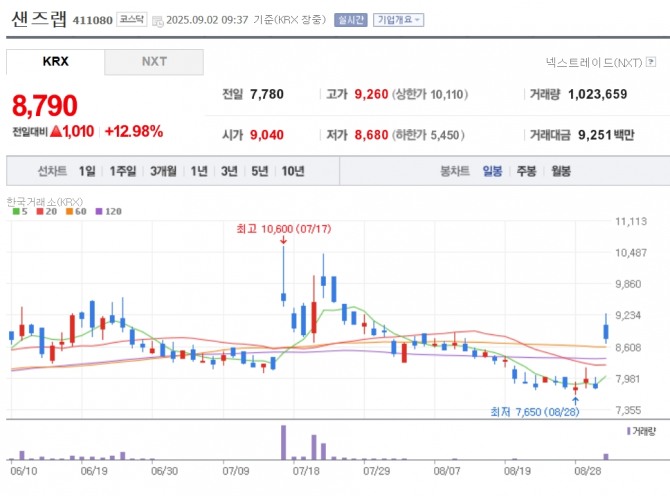The width and height of the screenshot is (670, 496).
Task: Click the current price 8,790
Action: 45,106
